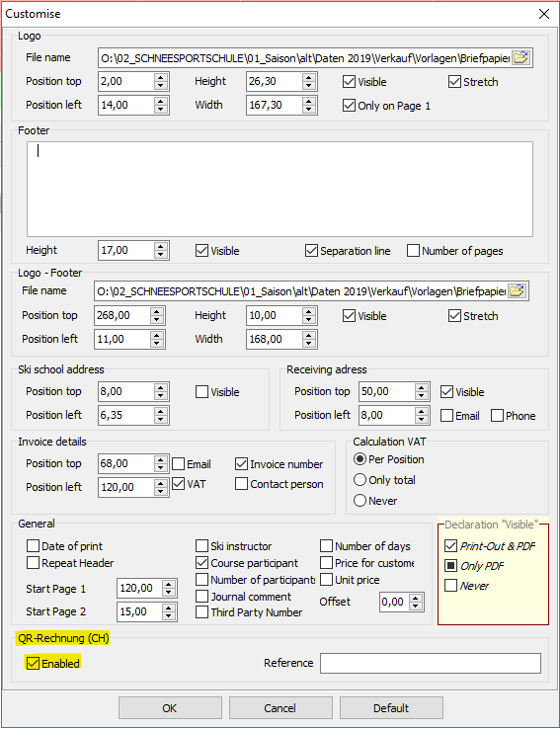
Task: Increase Receiving adress Position top value
Action: tap(421, 387)
